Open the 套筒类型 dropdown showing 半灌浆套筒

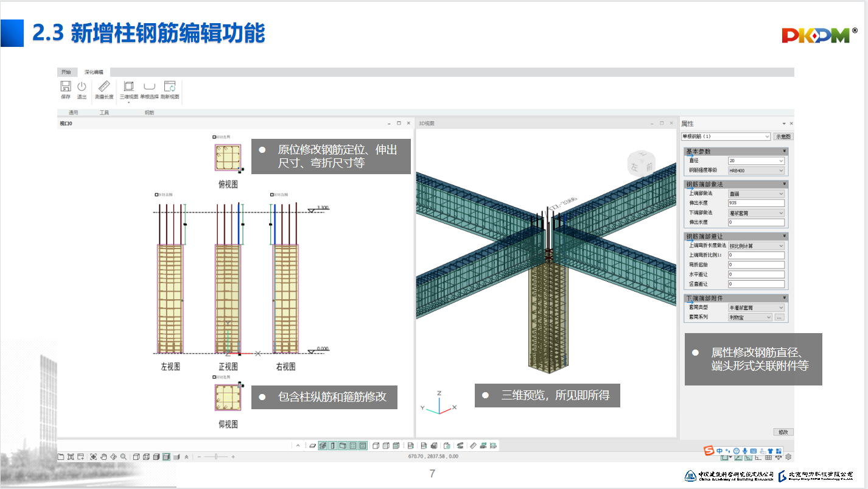(x=756, y=308)
